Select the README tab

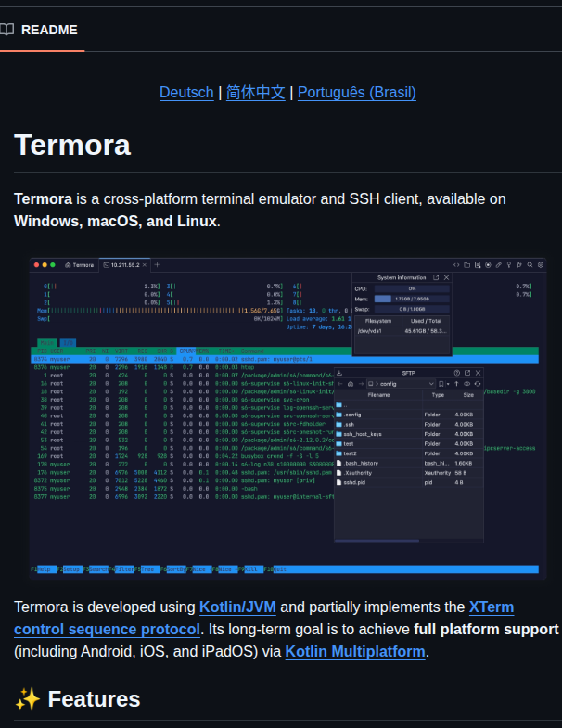(41, 30)
